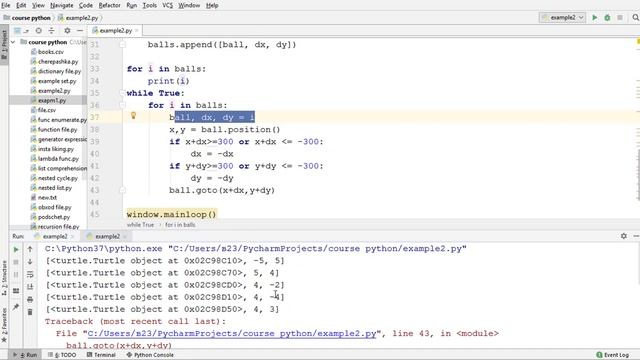Screen dimensions: 640x360
Task: Open the example2 run configuration dropdown
Action: click(x=563, y=18)
